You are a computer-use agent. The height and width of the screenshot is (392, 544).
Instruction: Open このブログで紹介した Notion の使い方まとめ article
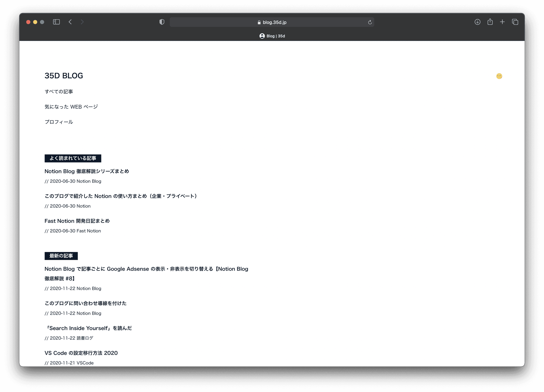point(121,196)
